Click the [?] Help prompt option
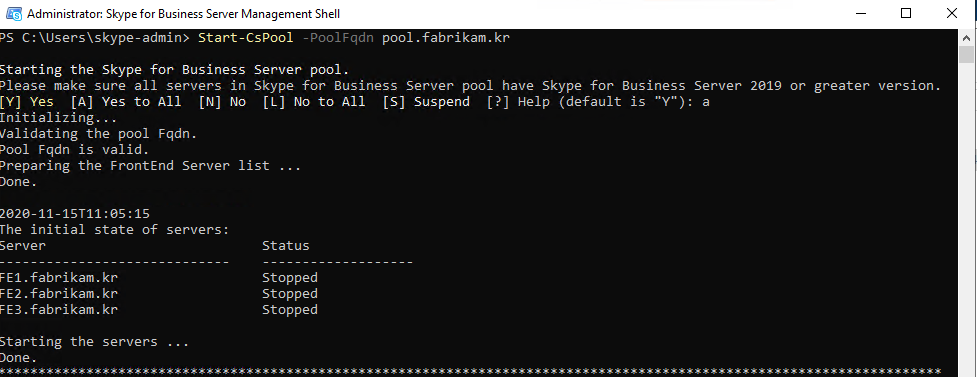The height and width of the screenshot is (377, 977). (x=517, y=102)
